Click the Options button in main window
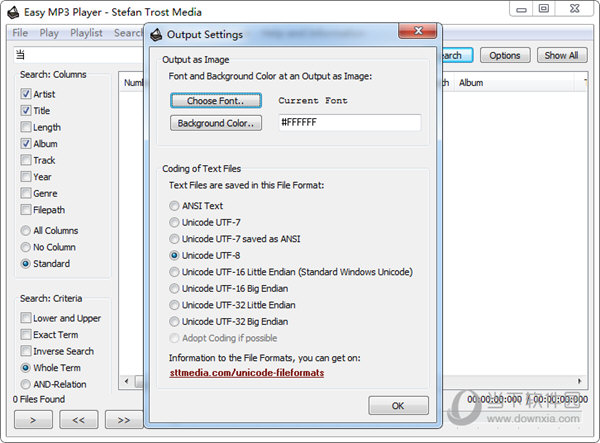This screenshot has width=600, height=443. (x=505, y=55)
